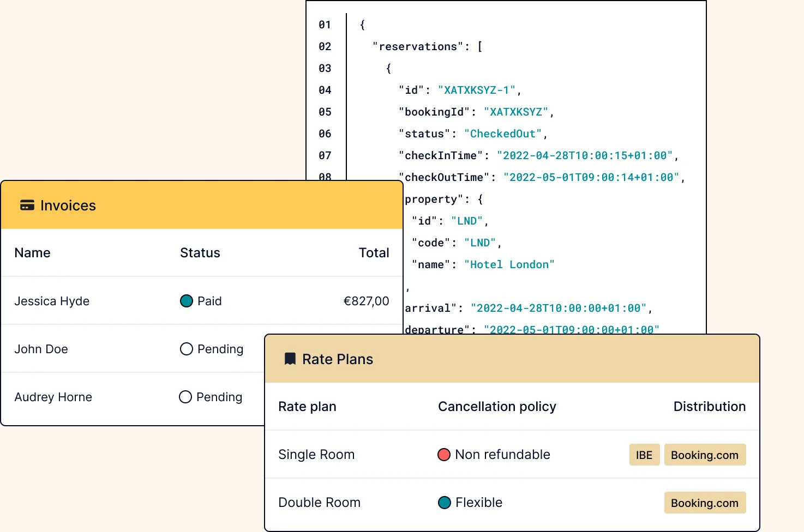Click the teal Flexible indicator
Viewport: 804px width, 532px height.
(x=445, y=503)
